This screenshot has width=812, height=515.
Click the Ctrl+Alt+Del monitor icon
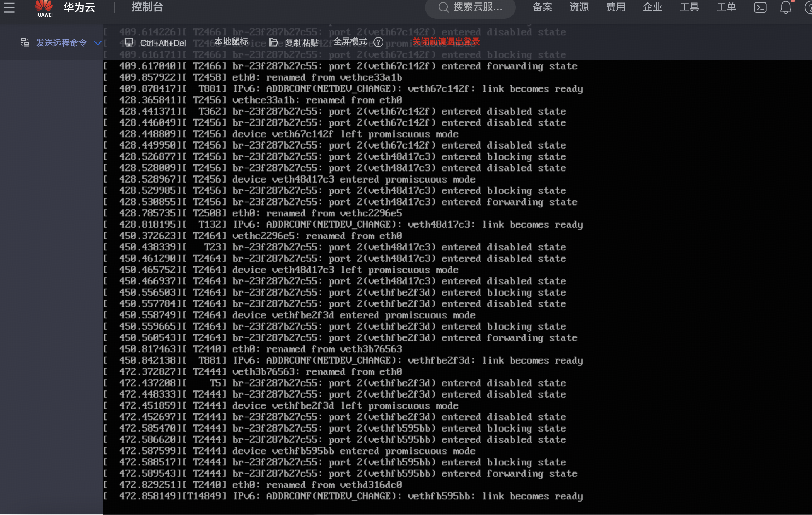pos(129,42)
